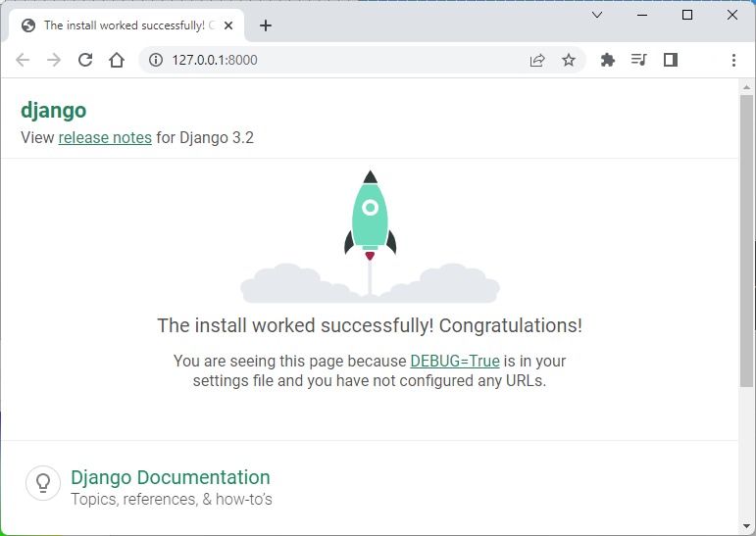Click the lightbulb documentation icon

[x=43, y=482]
